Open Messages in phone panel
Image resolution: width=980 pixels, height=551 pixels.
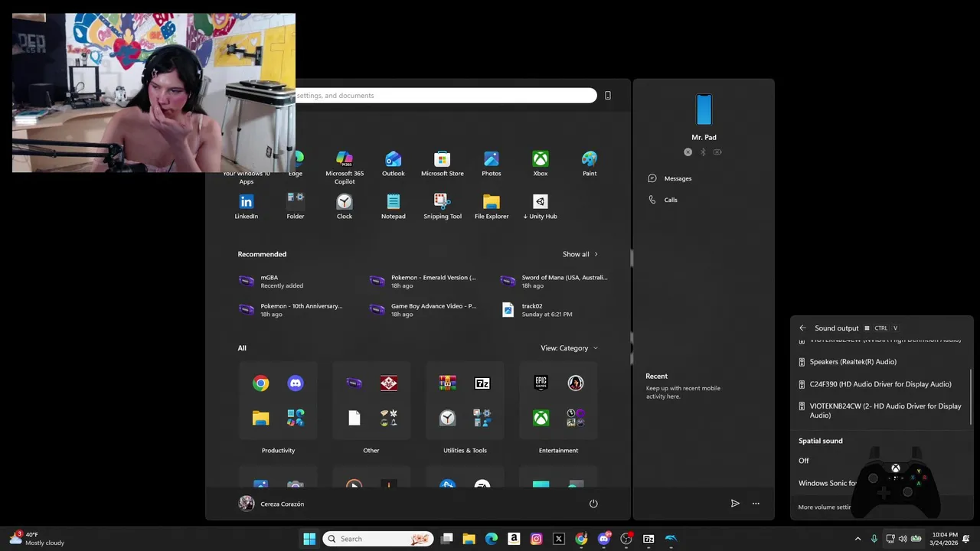tap(671, 178)
